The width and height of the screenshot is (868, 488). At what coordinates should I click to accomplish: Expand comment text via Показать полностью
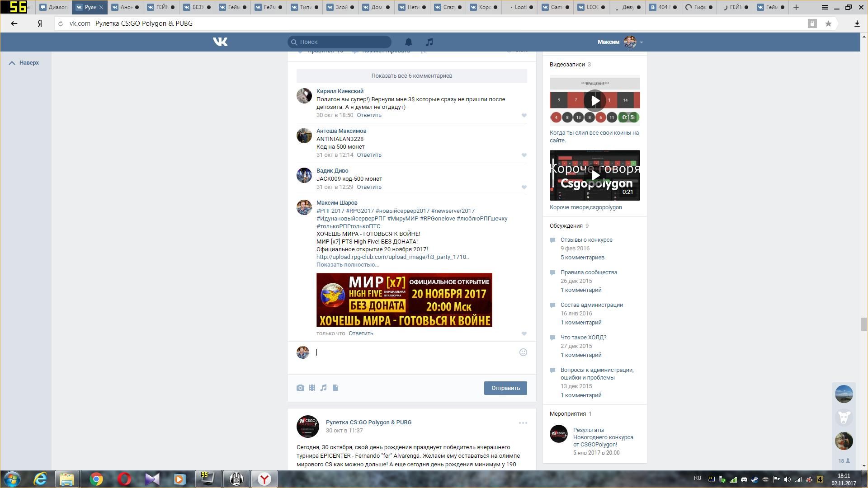tap(347, 265)
